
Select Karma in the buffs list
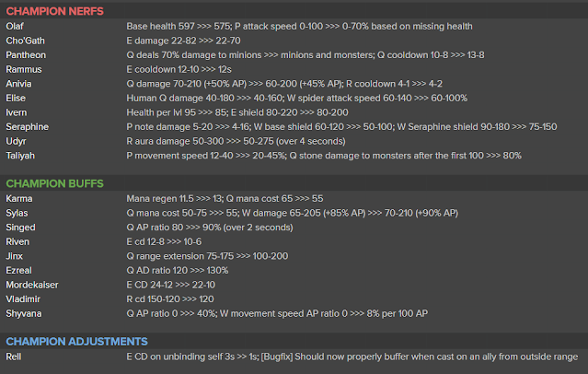coord(19,199)
